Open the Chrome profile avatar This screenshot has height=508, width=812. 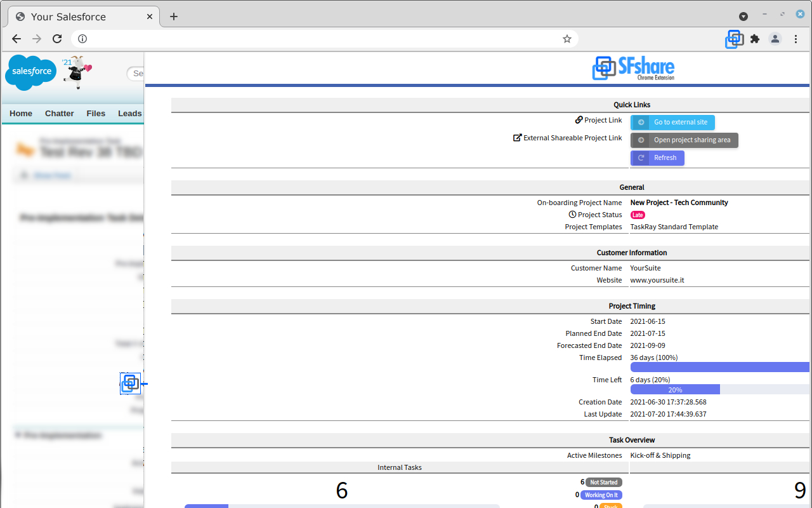(775, 39)
